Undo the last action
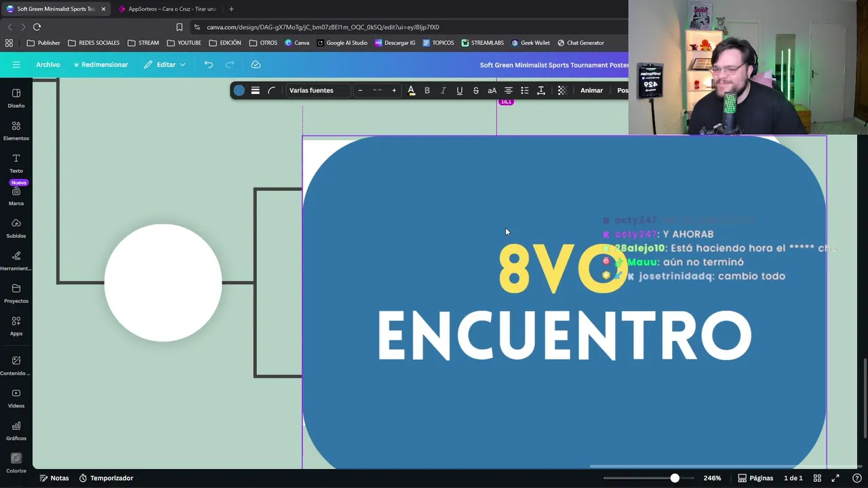This screenshot has height=488, width=868. [x=209, y=64]
